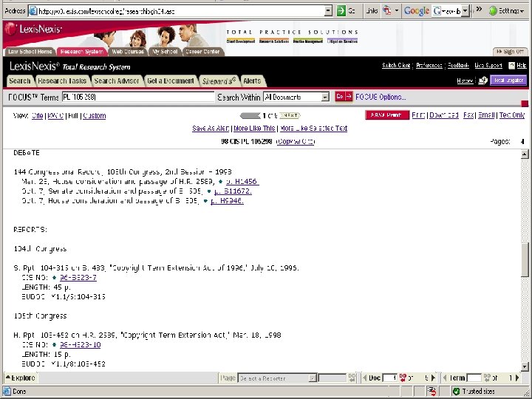This screenshot has width=532, height=399.
Task: Click the History link
Action: (x=465, y=81)
